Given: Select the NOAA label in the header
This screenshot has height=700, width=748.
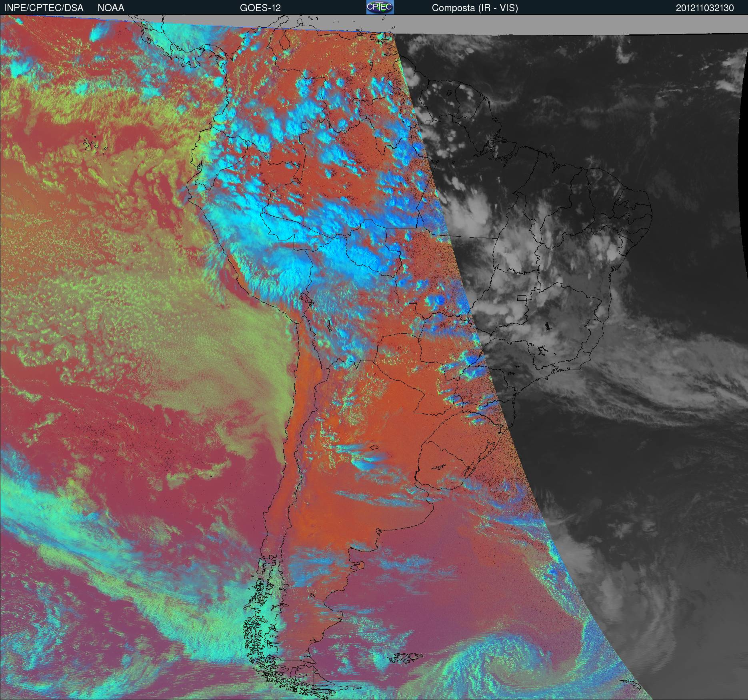Looking at the screenshot, I should coord(111,8).
